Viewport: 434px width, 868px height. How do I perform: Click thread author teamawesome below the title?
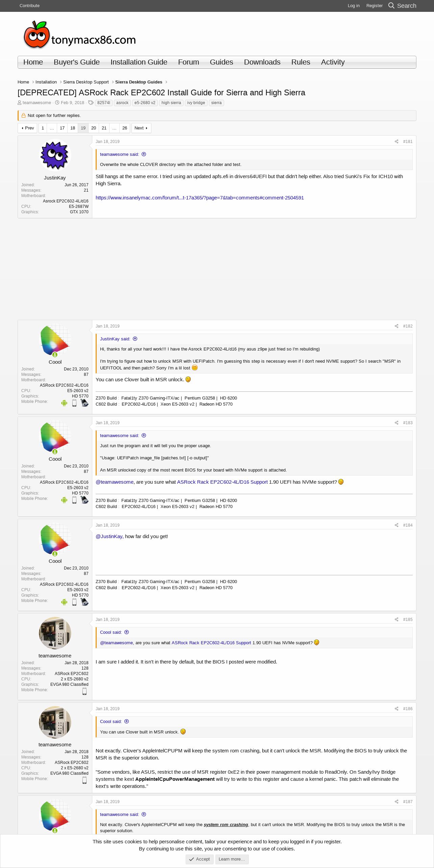pyautogui.click(x=37, y=103)
